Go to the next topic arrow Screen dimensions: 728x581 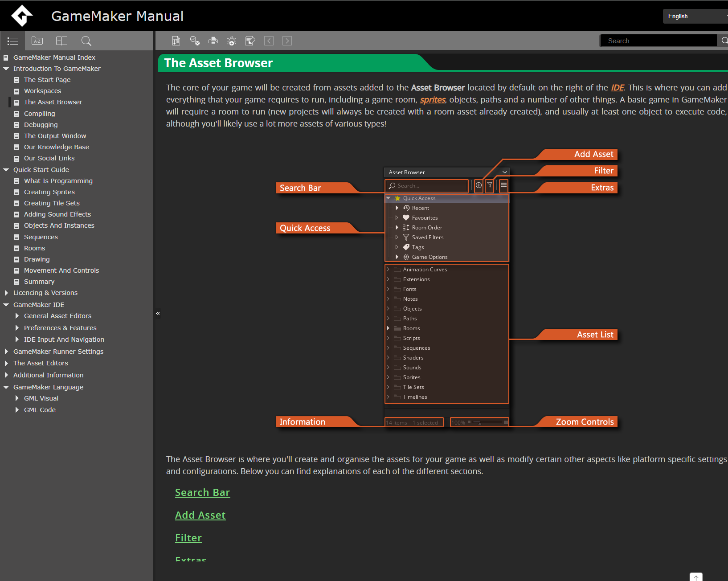click(x=287, y=41)
